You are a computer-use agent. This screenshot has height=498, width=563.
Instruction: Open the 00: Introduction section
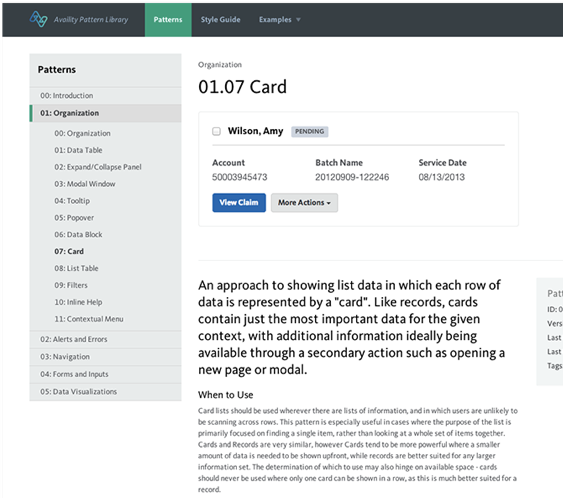pos(106,96)
